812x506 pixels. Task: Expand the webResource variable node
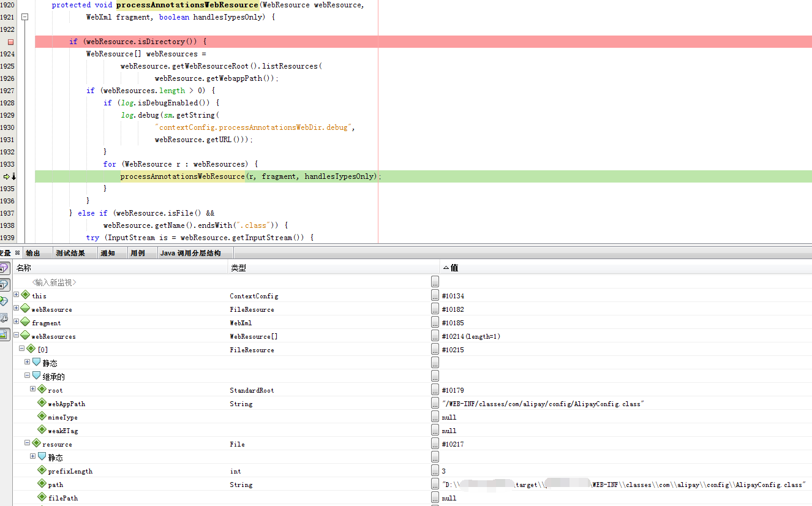[17, 308]
